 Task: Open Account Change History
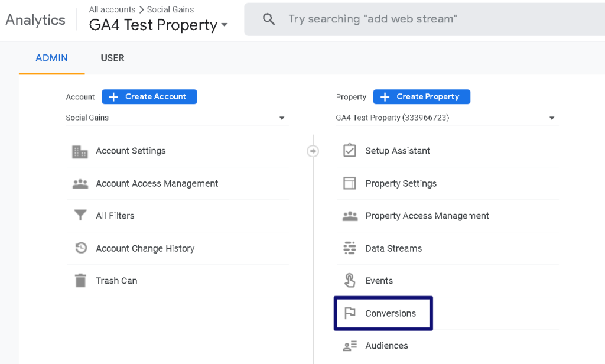(177, 248)
